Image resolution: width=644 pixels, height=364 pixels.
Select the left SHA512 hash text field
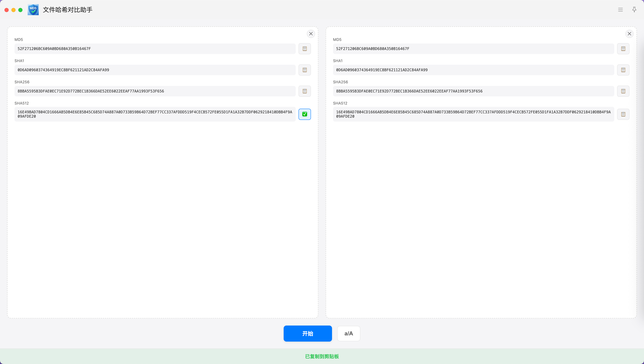click(155, 114)
